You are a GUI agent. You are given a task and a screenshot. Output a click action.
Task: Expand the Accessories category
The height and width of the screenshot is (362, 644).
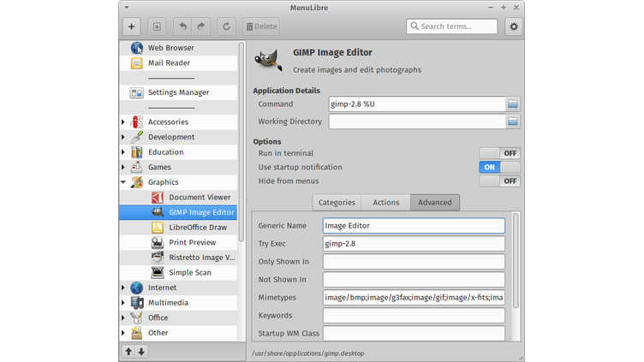[x=123, y=122]
